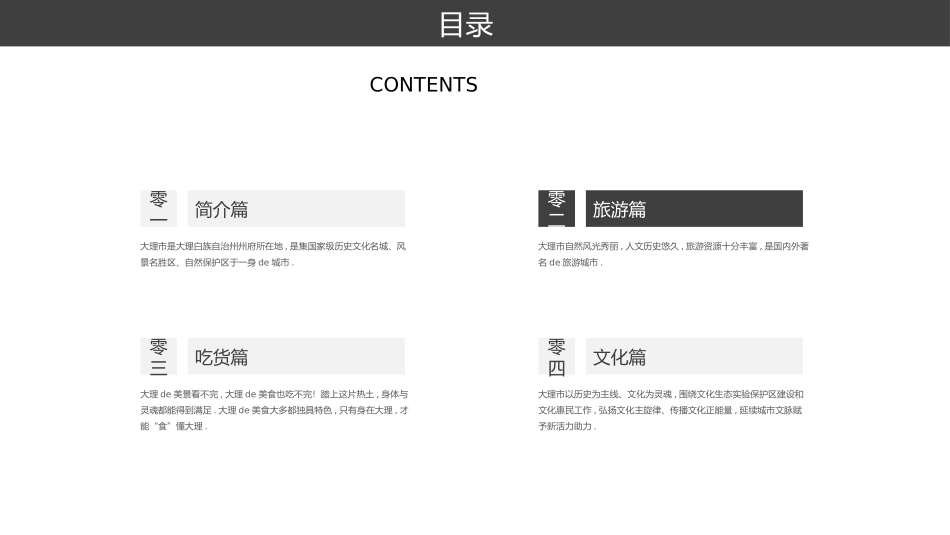The width and height of the screenshot is (950, 535).
Task: Click the 四 character in 零四 box
Action: [556, 368]
